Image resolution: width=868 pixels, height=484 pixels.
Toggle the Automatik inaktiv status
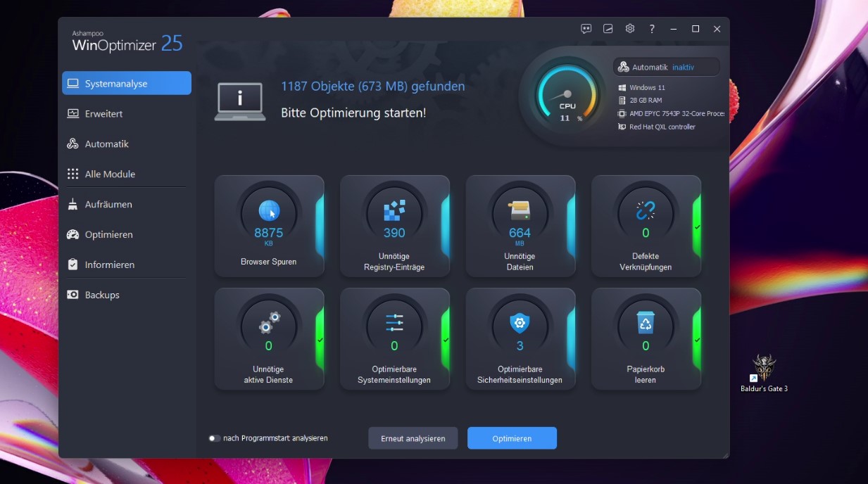tap(666, 68)
